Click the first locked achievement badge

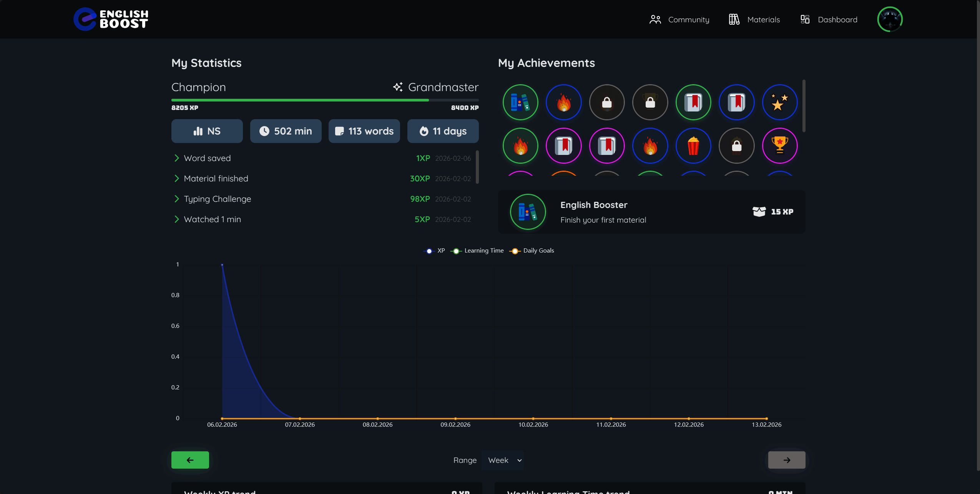pyautogui.click(x=607, y=102)
